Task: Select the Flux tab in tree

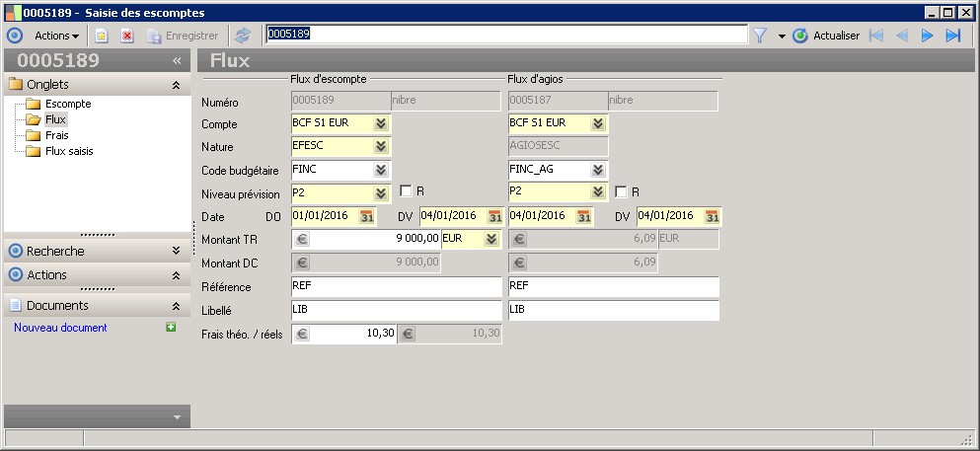Action: [55, 119]
